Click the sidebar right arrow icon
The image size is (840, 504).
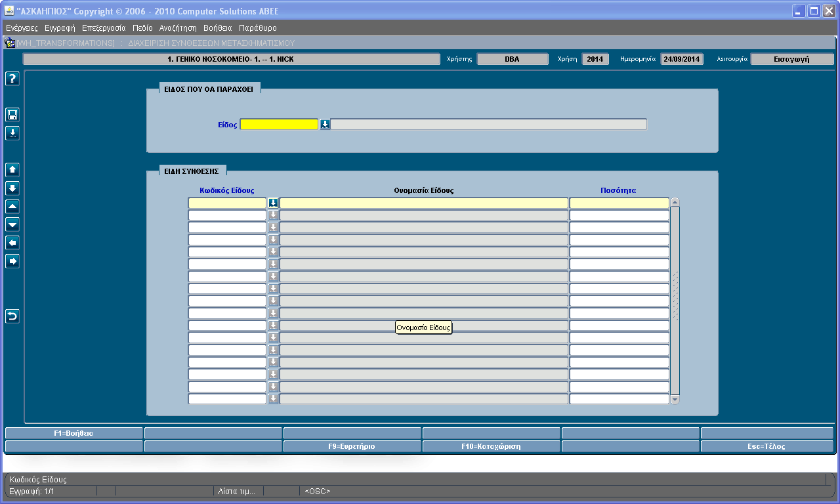click(12, 262)
